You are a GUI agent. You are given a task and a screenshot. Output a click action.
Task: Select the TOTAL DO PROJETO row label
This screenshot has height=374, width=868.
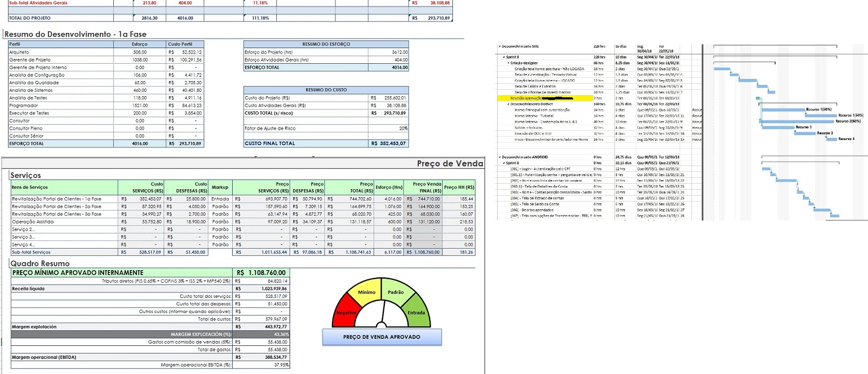click(x=30, y=18)
